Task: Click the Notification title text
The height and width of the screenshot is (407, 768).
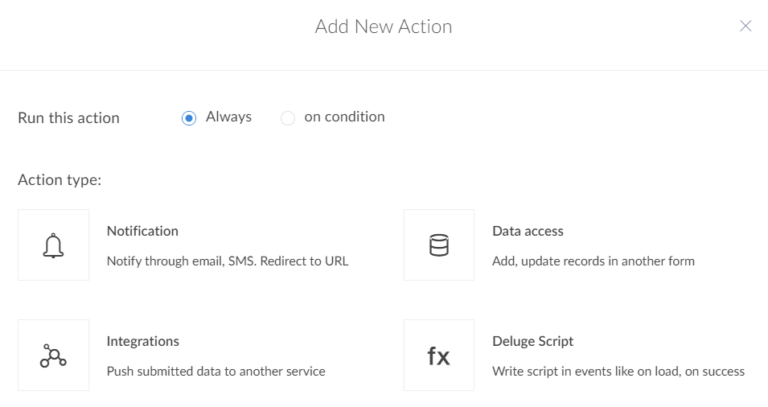Action: point(143,231)
